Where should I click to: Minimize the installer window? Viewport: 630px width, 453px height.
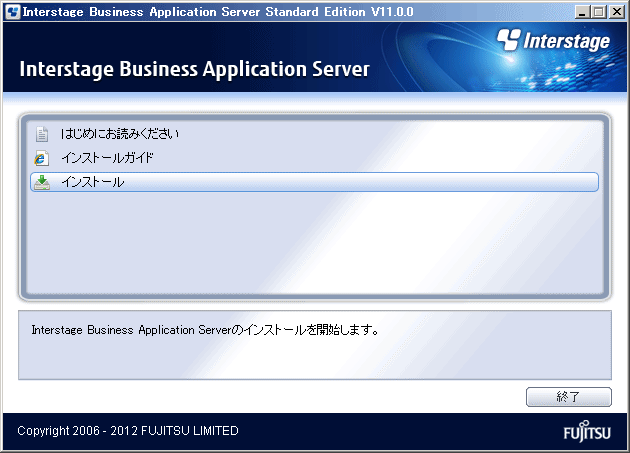point(584,12)
